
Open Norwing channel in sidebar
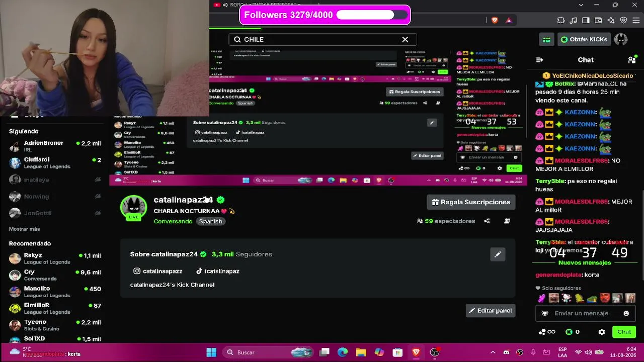pyautogui.click(x=55, y=196)
